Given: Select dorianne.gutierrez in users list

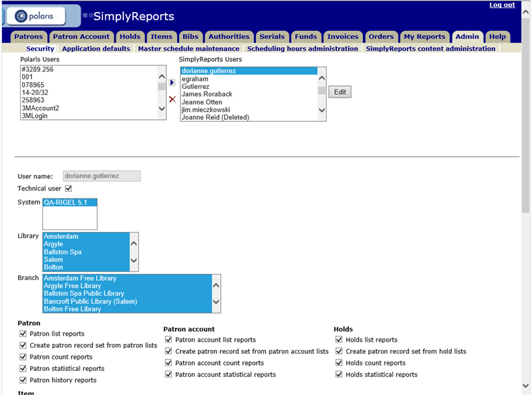Looking at the screenshot, I should coord(249,71).
